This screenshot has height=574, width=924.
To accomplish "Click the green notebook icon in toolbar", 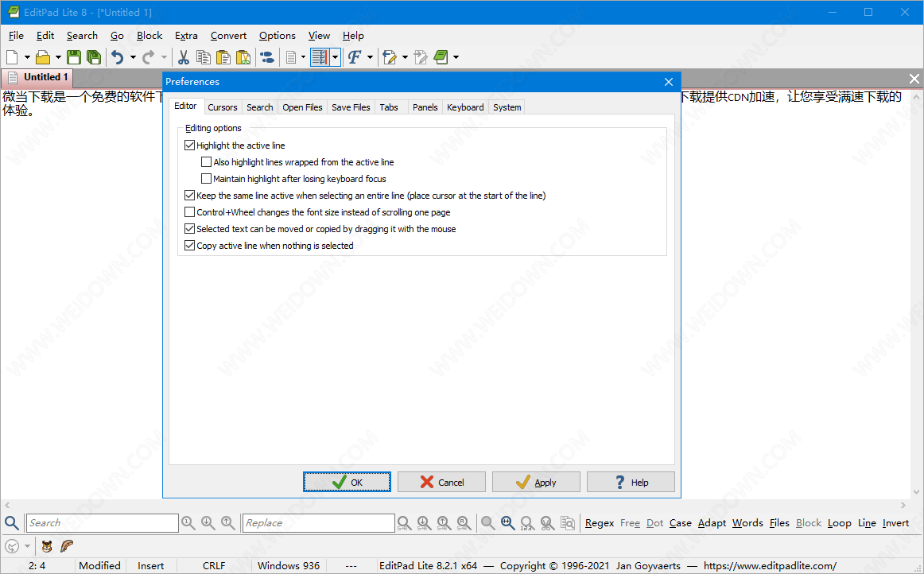I will coord(441,57).
